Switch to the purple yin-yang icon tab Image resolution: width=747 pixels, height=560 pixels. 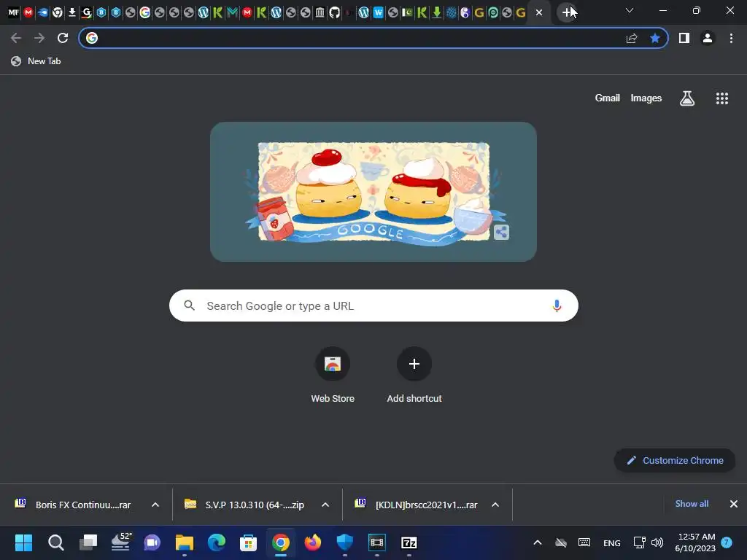point(465,12)
